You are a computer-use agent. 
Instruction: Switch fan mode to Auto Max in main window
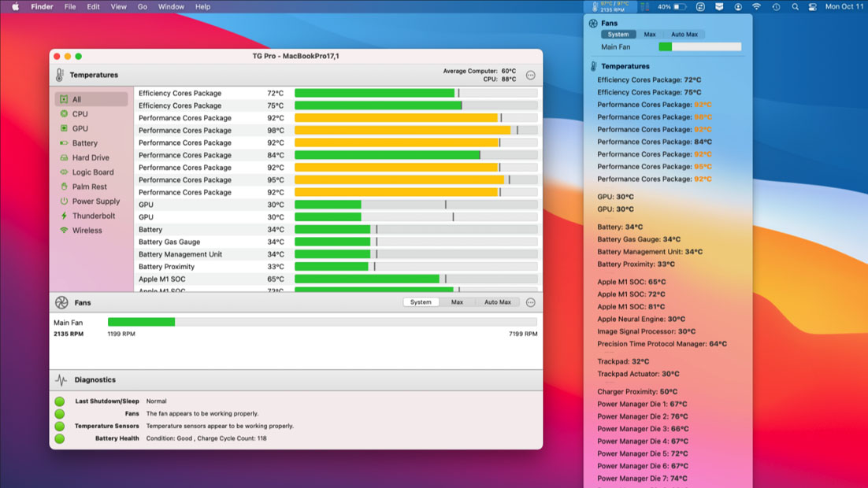click(497, 302)
